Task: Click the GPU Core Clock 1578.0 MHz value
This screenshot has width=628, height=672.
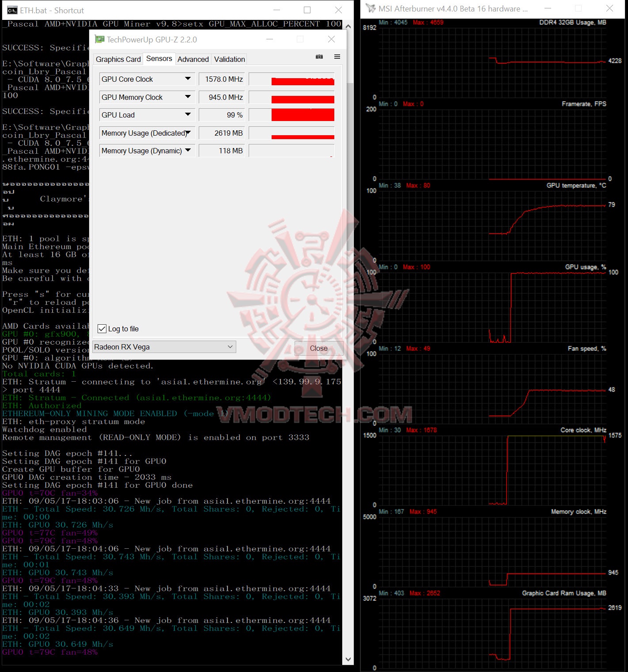Action: 222,79
